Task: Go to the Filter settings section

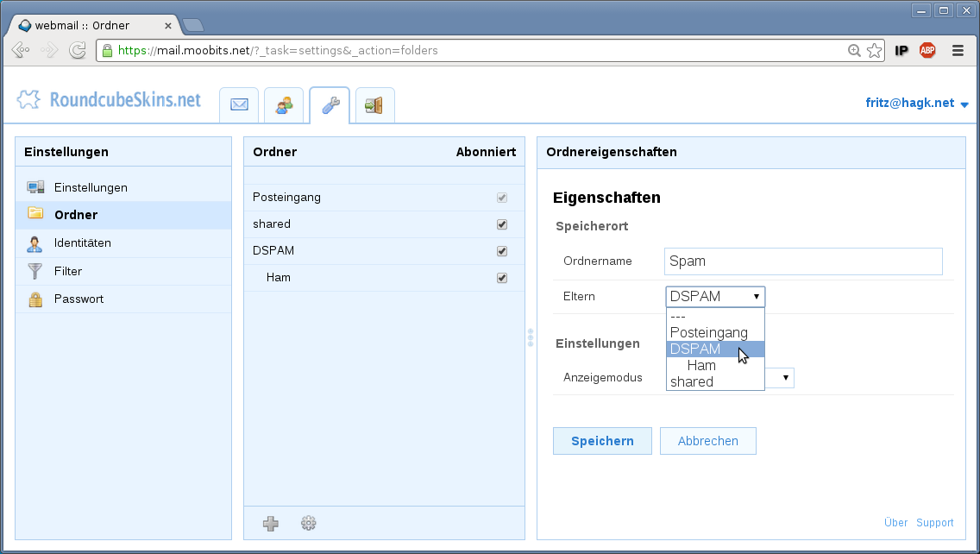Action: (x=68, y=271)
